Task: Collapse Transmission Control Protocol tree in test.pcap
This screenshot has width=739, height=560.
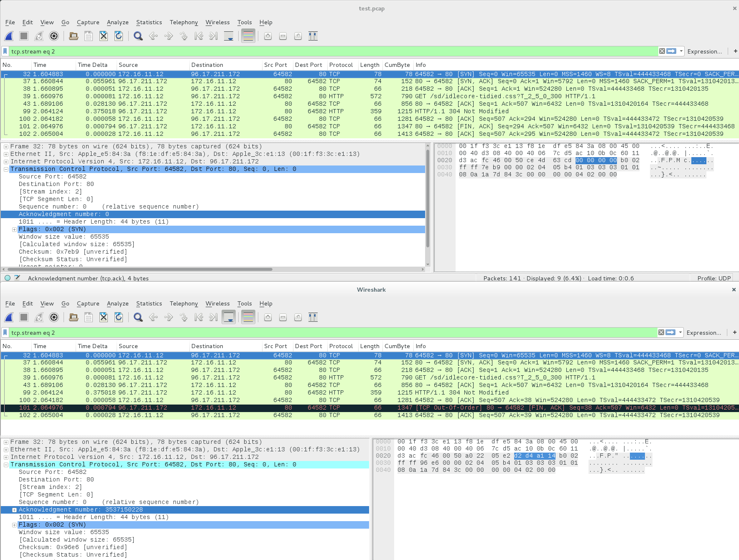Action: [6, 169]
